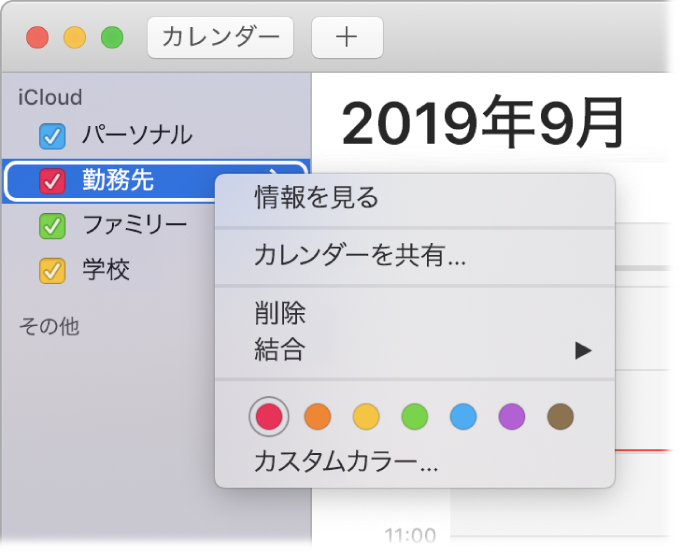Uncheck the パーソナル calendar checkbox
The width and height of the screenshot is (686, 556).
point(52,136)
